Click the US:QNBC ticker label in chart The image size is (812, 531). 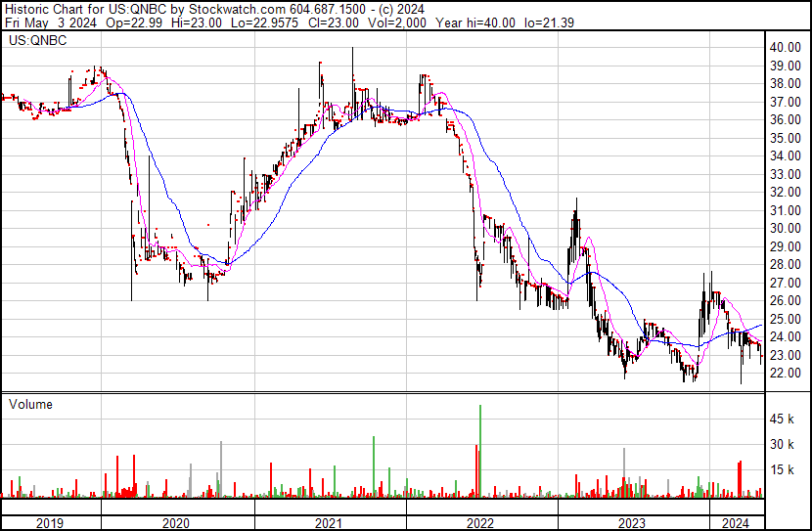pos(38,40)
